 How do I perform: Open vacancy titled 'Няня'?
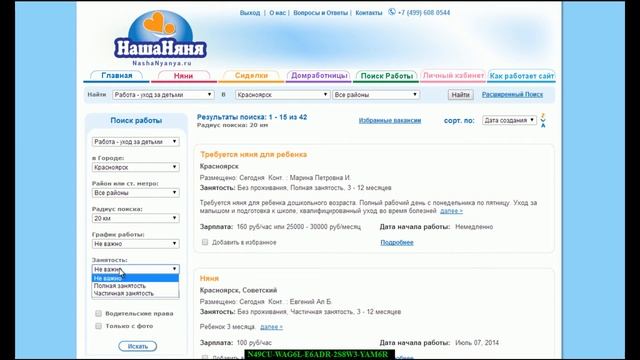click(x=209, y=278)
